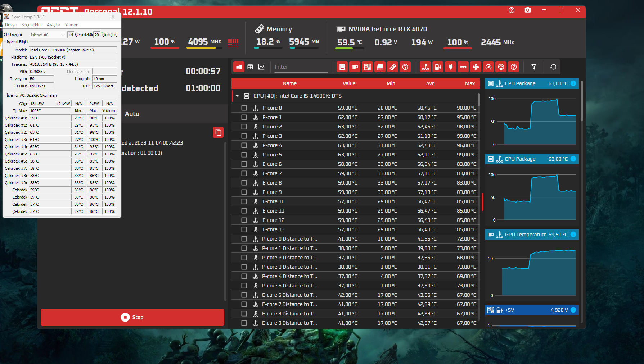Toggle the current sensor filter icon beside the plug
Screen dimensions: 644x364
click(x=463, y=67)
